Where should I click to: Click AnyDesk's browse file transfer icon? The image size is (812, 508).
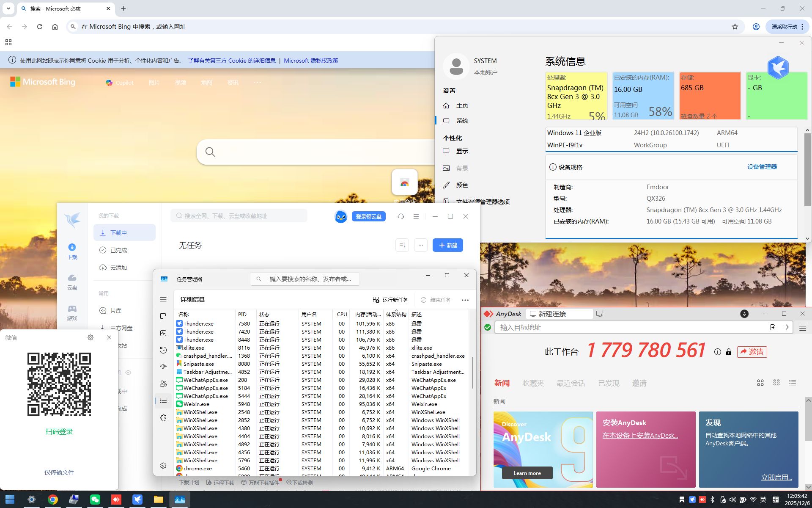[772, 327]
